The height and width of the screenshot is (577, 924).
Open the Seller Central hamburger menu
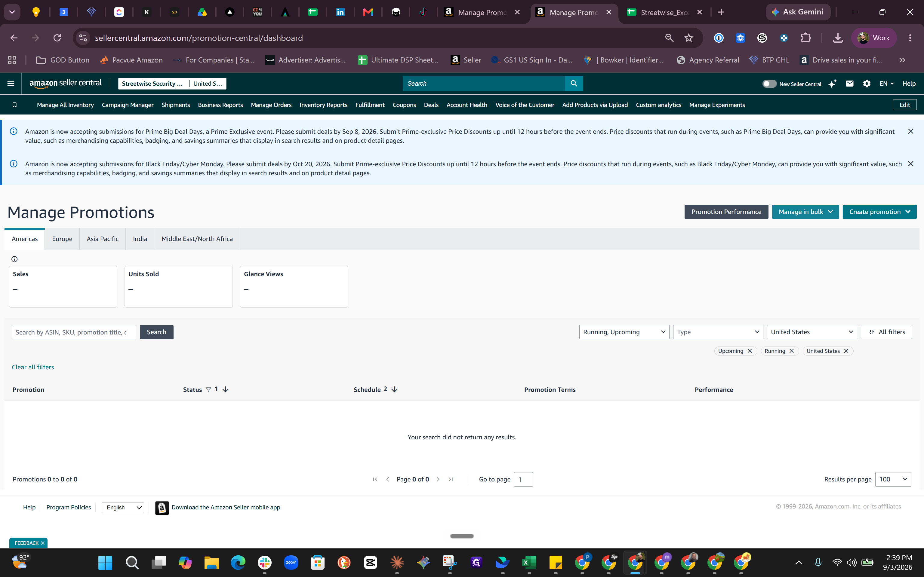(11, 84)
